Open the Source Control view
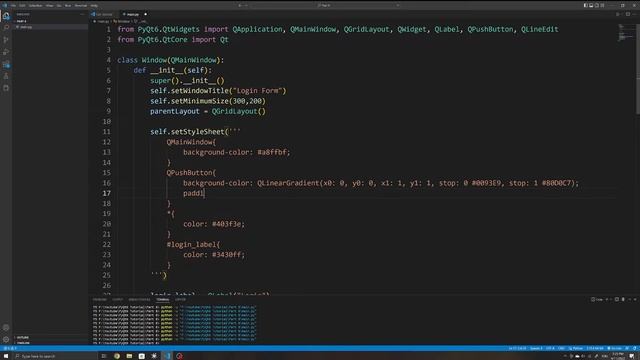 pos(6,40)
